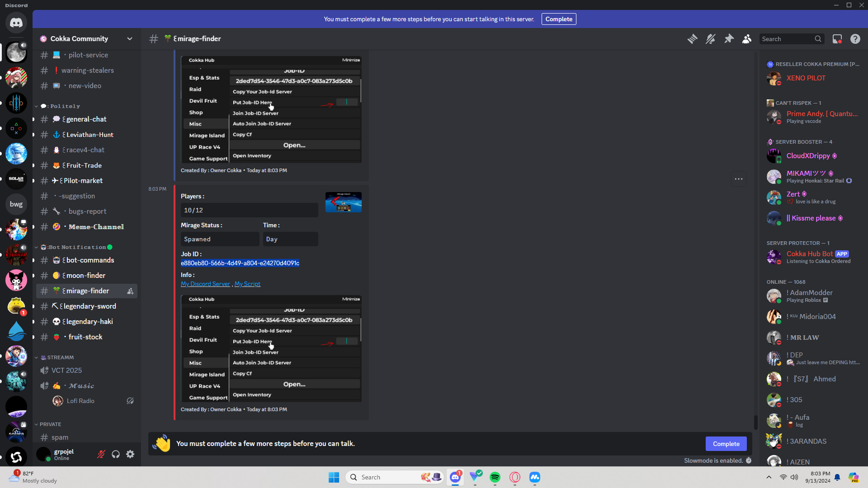The width and height of the screenshot is (868, 488).
Task: Click Complete button in top banner
Action: pyautogui.click(x=559, y=19)
